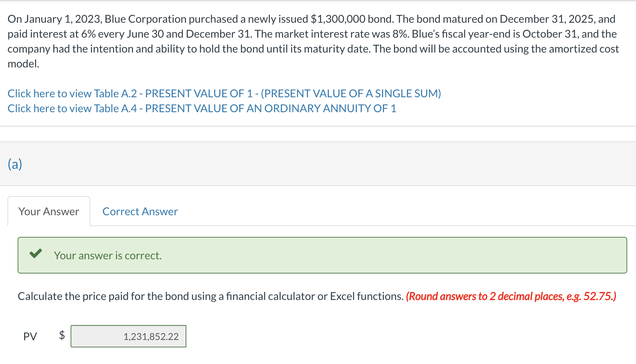Open Table A.4 ordinary annuity link
This screenshot has height=364, width=636.
202,108
